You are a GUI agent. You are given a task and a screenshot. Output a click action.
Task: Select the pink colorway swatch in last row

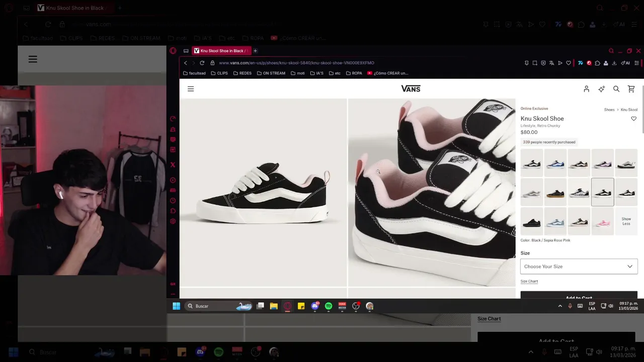pyautogui.click(x=602, y=221)
